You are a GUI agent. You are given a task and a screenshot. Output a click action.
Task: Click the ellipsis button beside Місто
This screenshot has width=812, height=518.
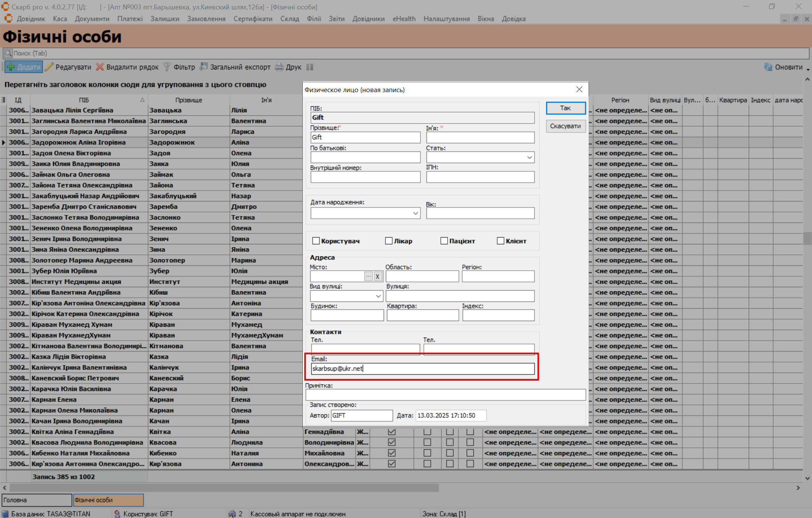point(368,276)
